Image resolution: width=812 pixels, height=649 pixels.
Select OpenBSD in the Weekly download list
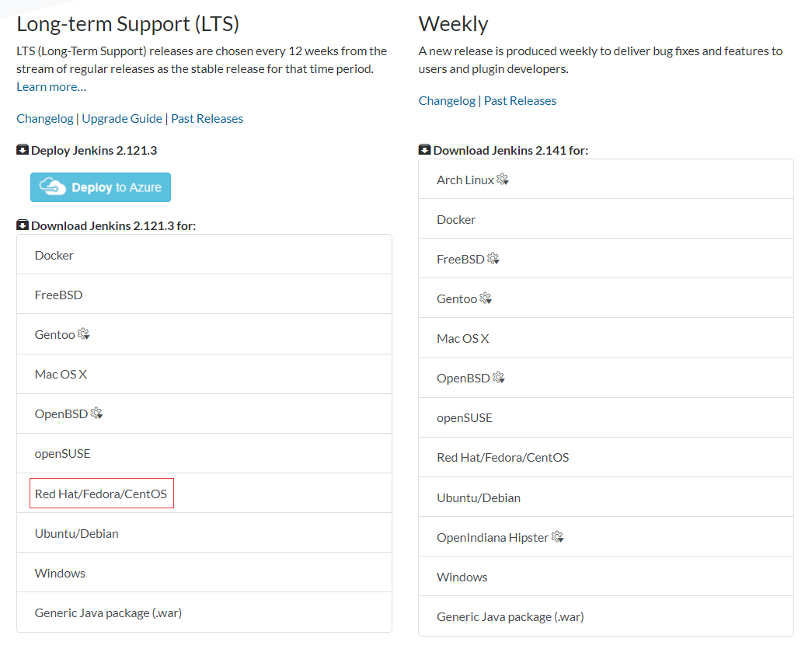pyautogui.click(x=606, y=378)
